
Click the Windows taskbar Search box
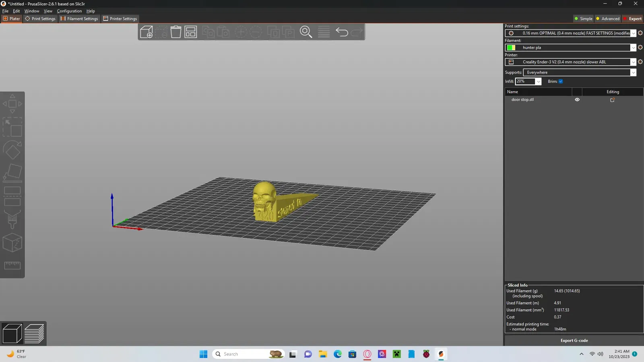pos(248,354)
